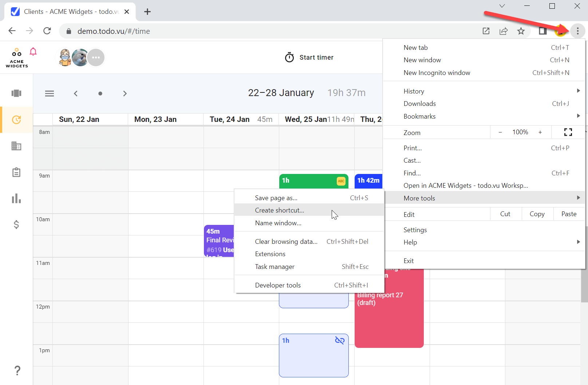588x385 pixels.
Task: Open the billing dollar icon
Action: click(x=16, y=225)
